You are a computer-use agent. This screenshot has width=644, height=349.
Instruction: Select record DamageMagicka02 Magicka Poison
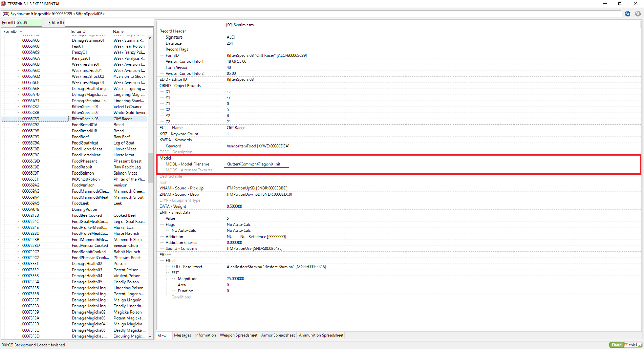coord(75,312)
